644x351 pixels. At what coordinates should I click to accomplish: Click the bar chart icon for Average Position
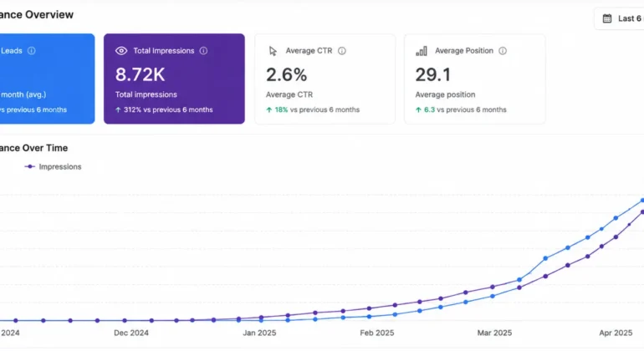(x=422, y=50)
